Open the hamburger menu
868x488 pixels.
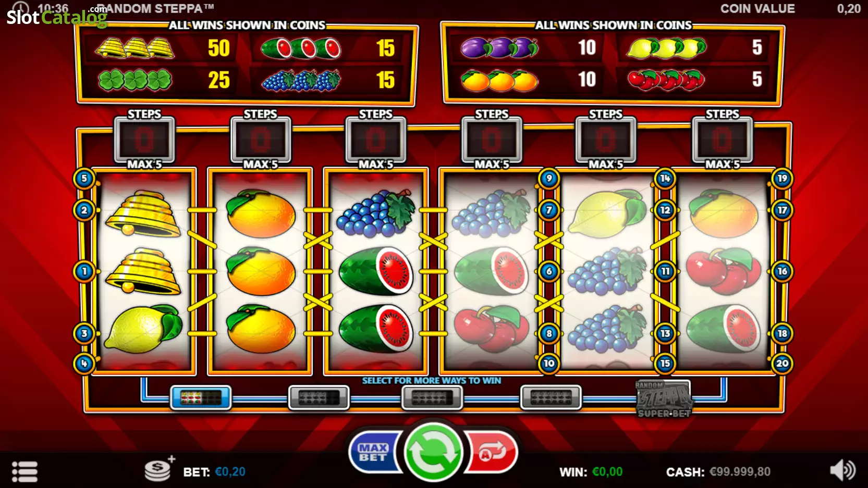25,472
